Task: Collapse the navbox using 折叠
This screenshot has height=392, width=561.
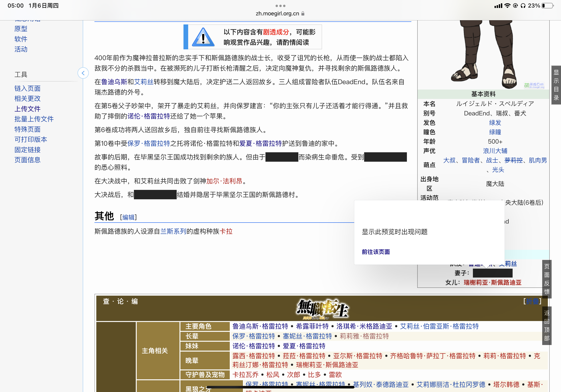Action: tap(532, 301)
